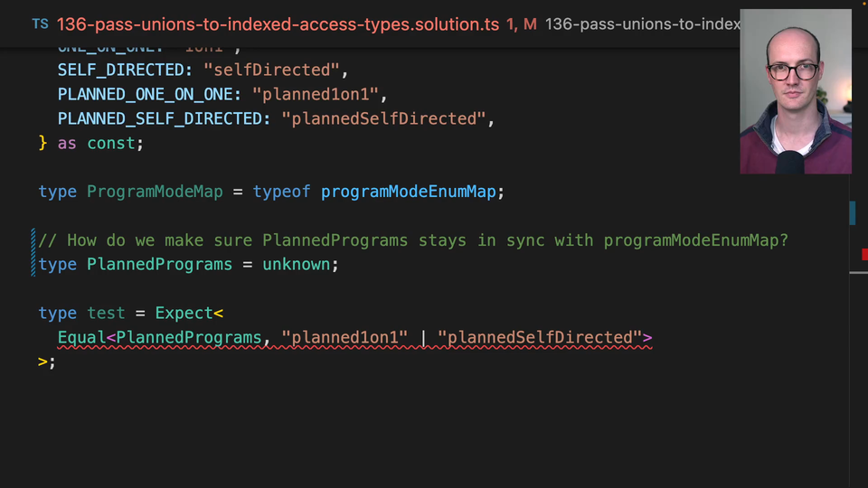Click the "planned1on1" string inside Equal
Image resolution: width=868 pixels, height=488 pixels.
coord(344,338)
